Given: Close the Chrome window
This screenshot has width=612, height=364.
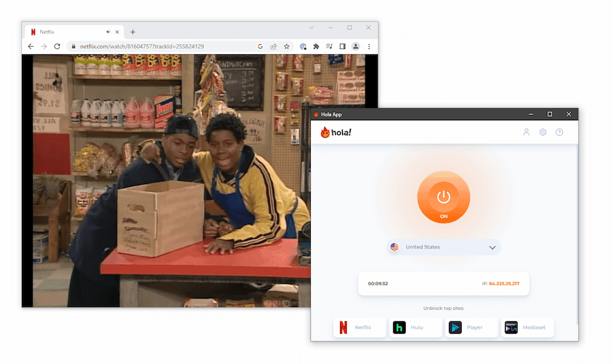Looking at the screenshot, I should tap(369, 28).
